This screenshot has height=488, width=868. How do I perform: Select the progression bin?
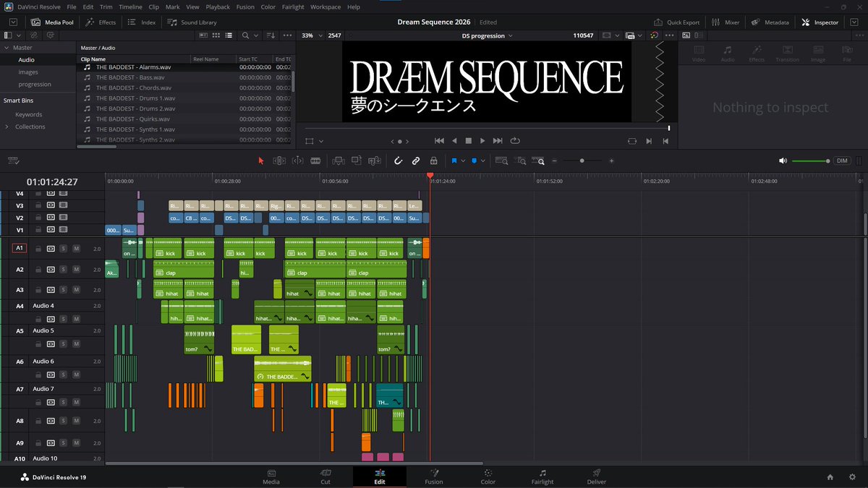[35, 85]
